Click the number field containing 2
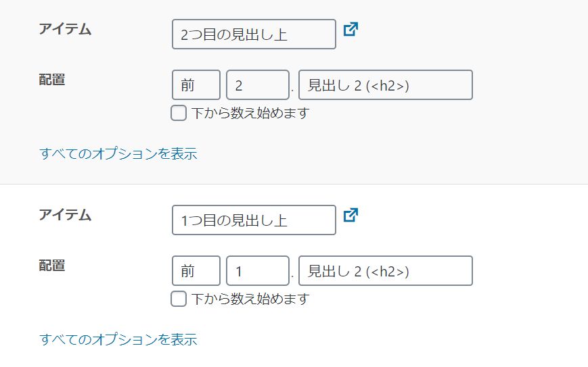 tap(258, 85)
